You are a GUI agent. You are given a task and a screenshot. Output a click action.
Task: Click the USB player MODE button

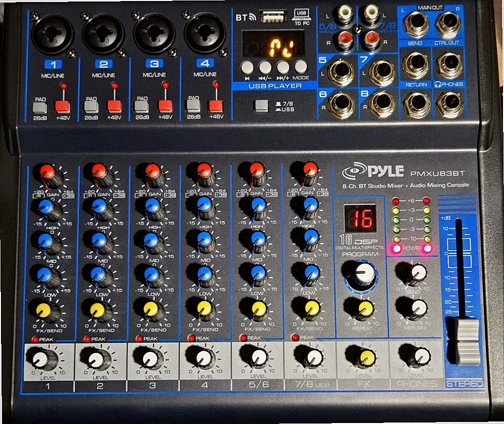tap(301, 67)
